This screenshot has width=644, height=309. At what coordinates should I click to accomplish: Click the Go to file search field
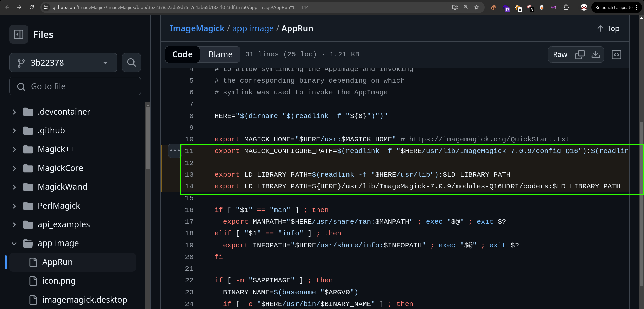pos(75,86)
